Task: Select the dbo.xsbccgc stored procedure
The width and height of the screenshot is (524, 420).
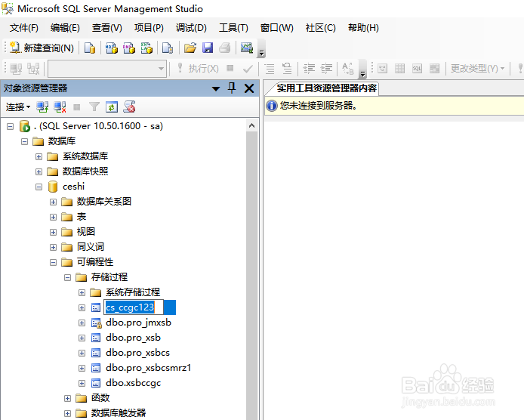Action: point(133,383)
